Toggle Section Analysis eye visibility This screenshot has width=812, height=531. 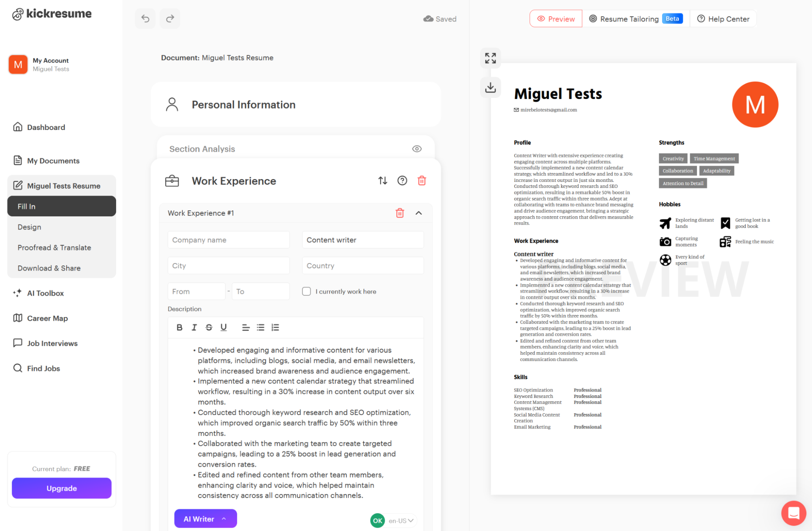tap(416, 149)
